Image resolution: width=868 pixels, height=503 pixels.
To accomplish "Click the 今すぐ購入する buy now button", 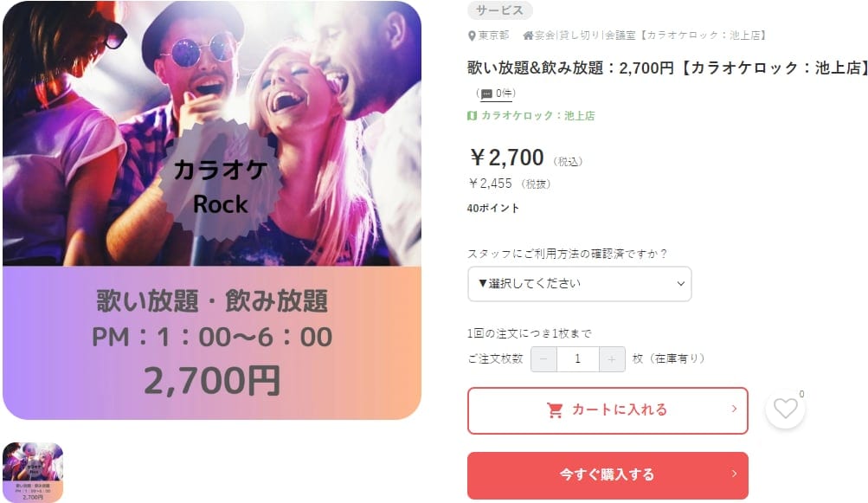I will pyautogui.click(x=608, y=475).
